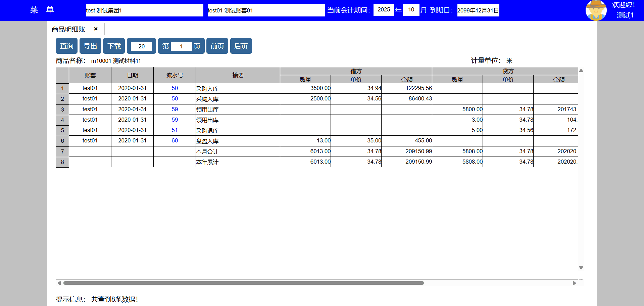Focus the page number input field
The height and width of the screenshot is (306, 644).
tap(181, 46)
